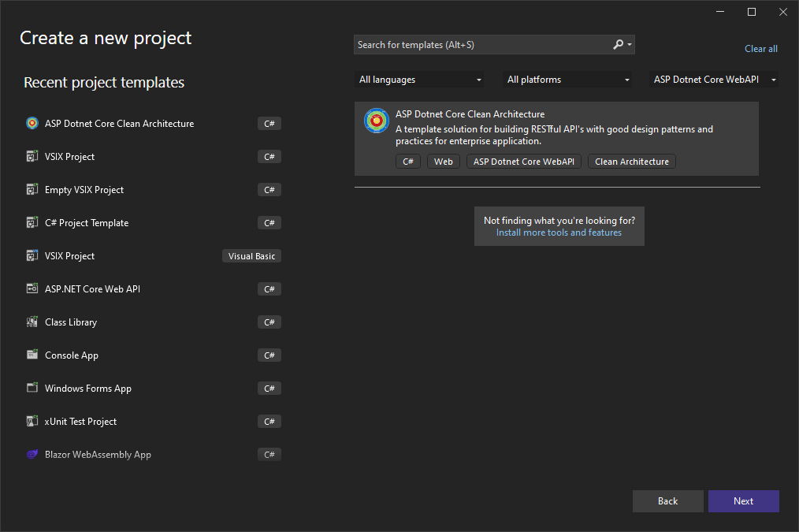Open the All platforms dropdown
Viewport: 799px width, 532px height.
[567, 79]
